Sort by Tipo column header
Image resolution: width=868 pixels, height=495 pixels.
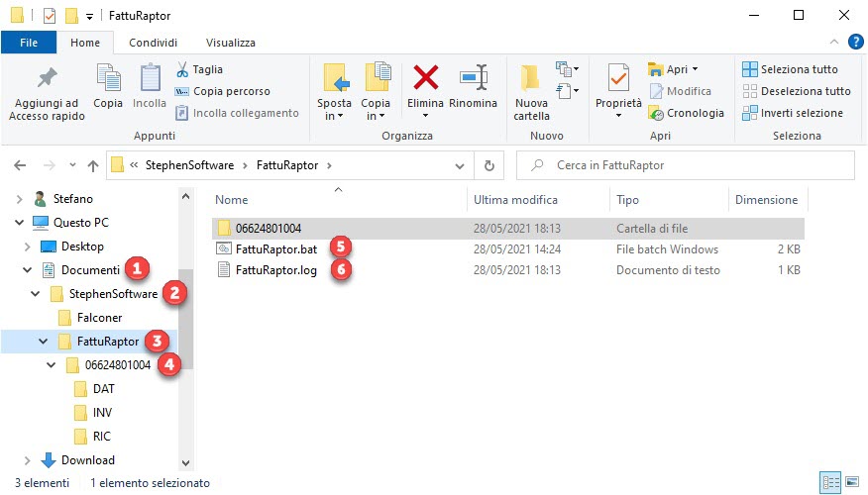click(628, 200)
